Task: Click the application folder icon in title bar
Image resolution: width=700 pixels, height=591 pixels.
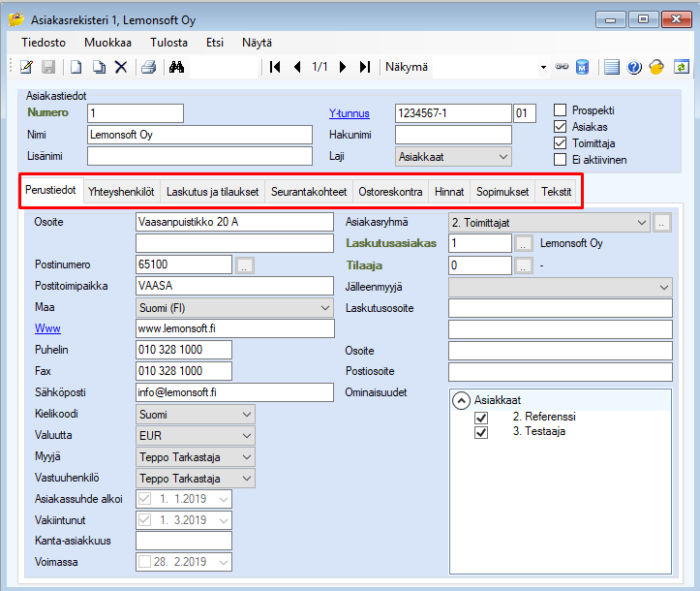Action: (16, 19)
